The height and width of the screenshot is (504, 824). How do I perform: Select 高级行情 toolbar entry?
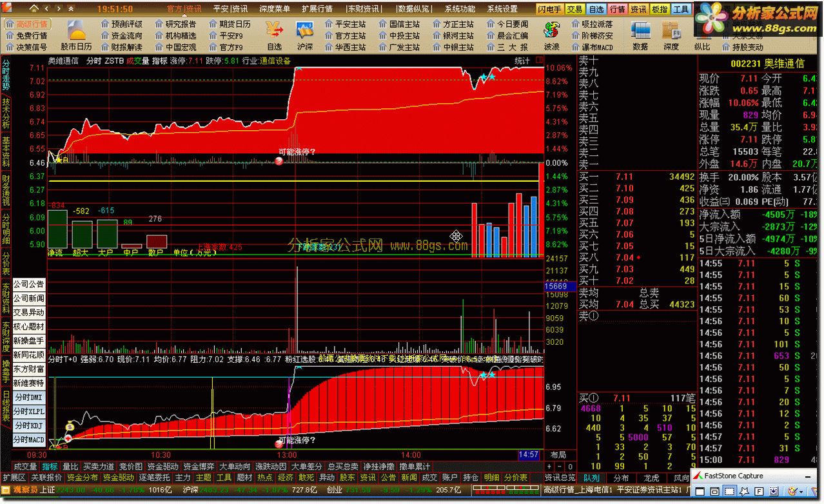click(26, 24)
